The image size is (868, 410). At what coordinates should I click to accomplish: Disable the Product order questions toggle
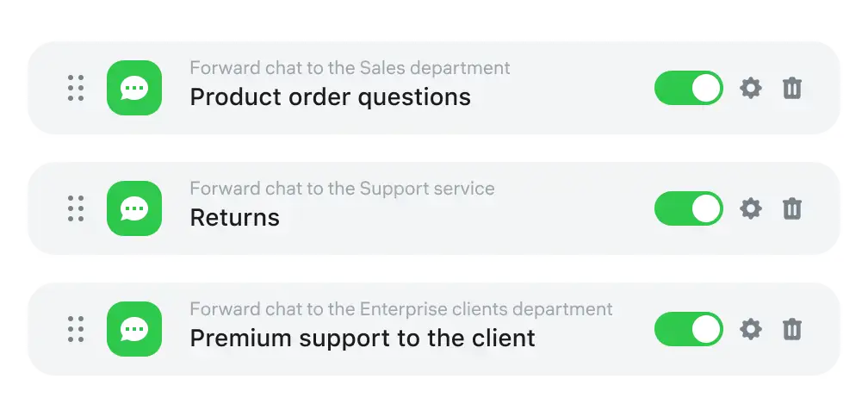click(688, 88)
